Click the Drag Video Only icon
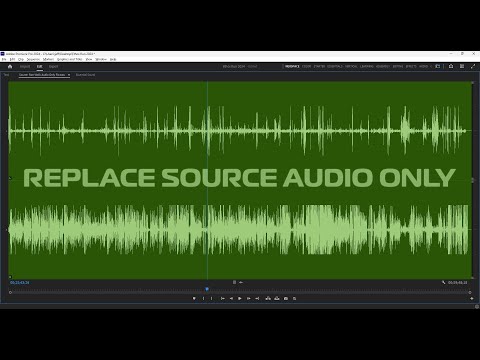 coord(234,282)
